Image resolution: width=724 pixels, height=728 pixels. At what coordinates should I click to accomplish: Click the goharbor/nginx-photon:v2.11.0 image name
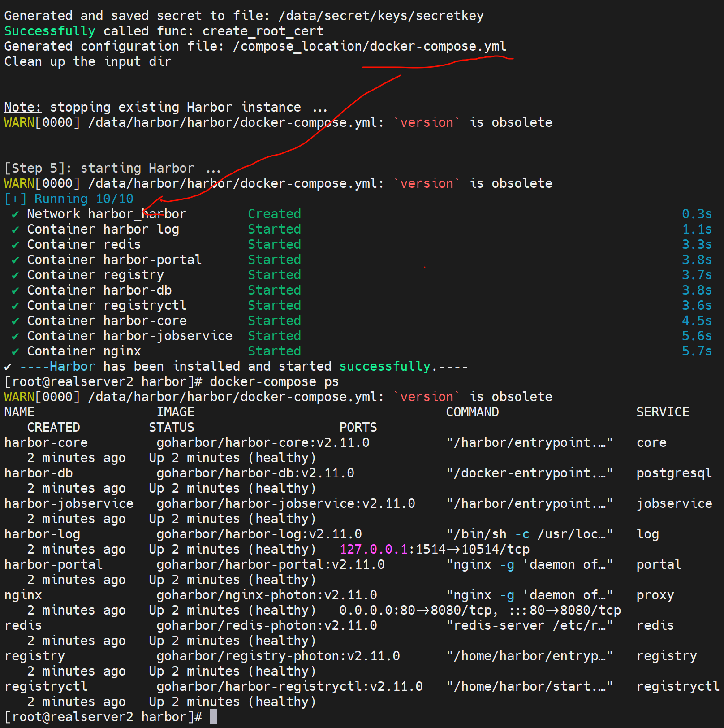[267, 595]
